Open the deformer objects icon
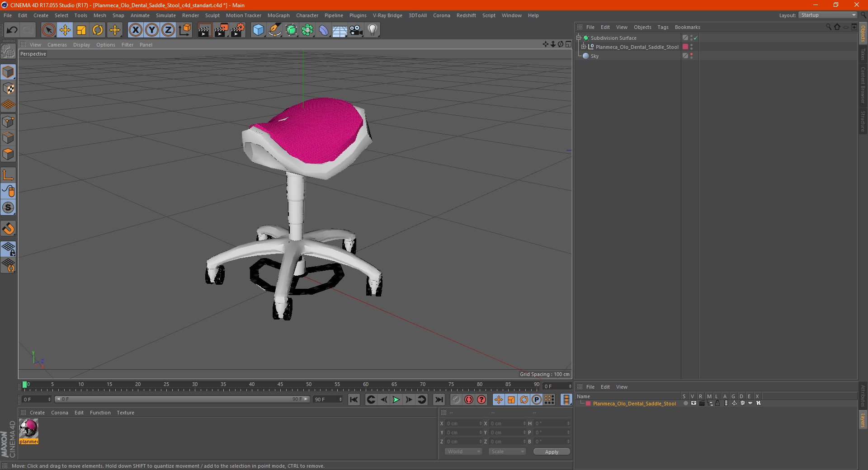The height and width of the screenshot is (470, 868). pyautogui.click(x=324, y=30)
